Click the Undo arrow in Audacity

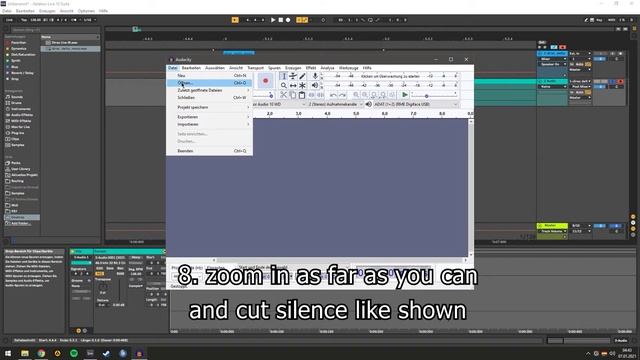(x=333, y=95)
